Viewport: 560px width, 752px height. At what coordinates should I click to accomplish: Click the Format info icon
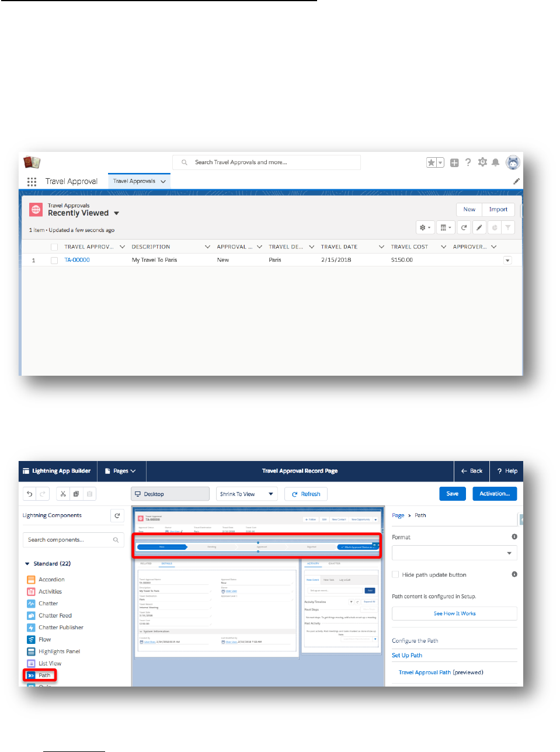pos(514,536)
